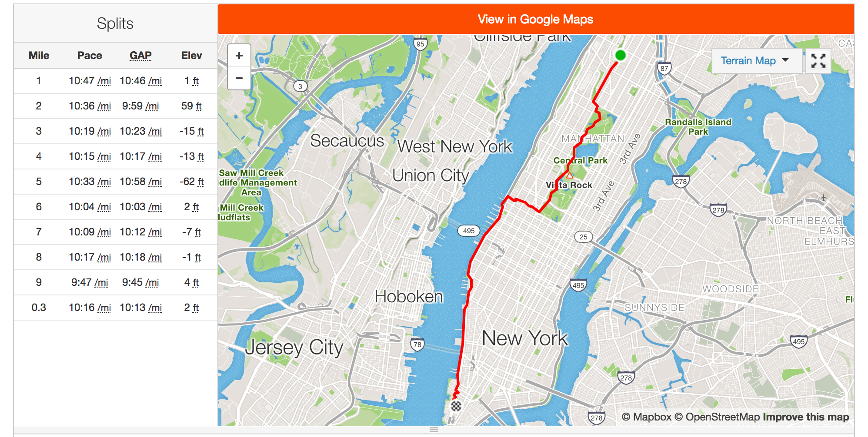This screenshot has width=868, height=437.
Task: Grab the resize handle below the map
Action: pos(434,430)
